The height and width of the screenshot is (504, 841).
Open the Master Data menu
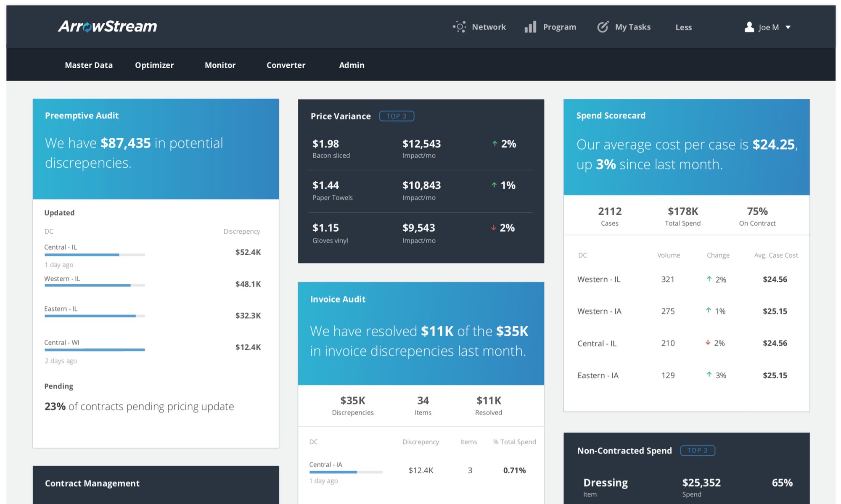click(x=89, y=65)
